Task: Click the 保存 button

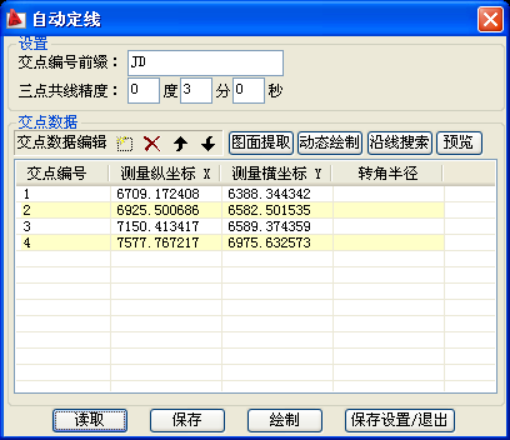Action: tap(187, 420)
